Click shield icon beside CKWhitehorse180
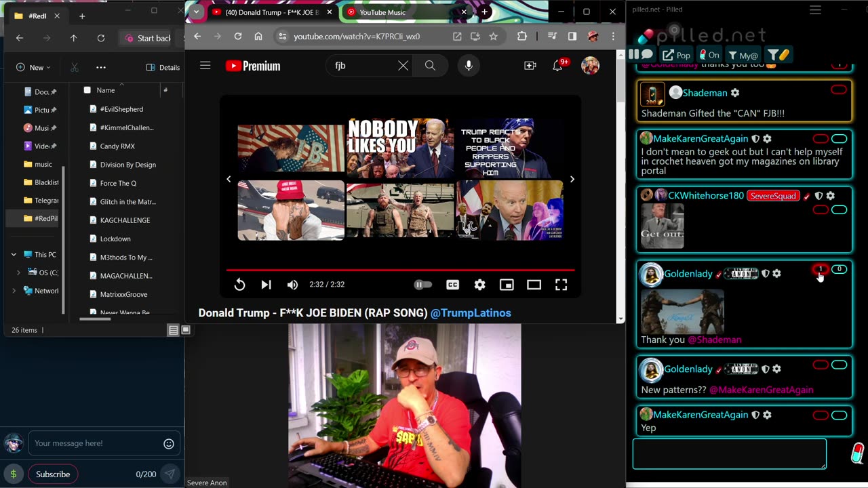 pos(818,196)
